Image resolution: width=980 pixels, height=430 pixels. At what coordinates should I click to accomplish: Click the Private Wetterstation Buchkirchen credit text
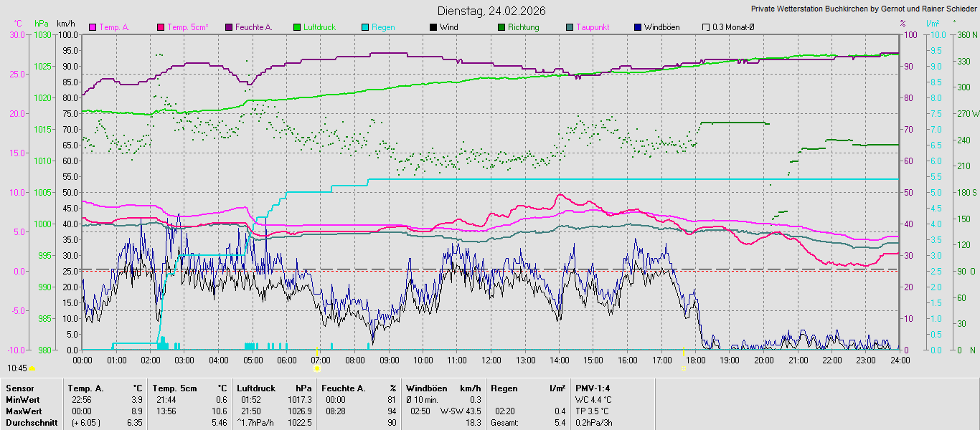point(864,9)
